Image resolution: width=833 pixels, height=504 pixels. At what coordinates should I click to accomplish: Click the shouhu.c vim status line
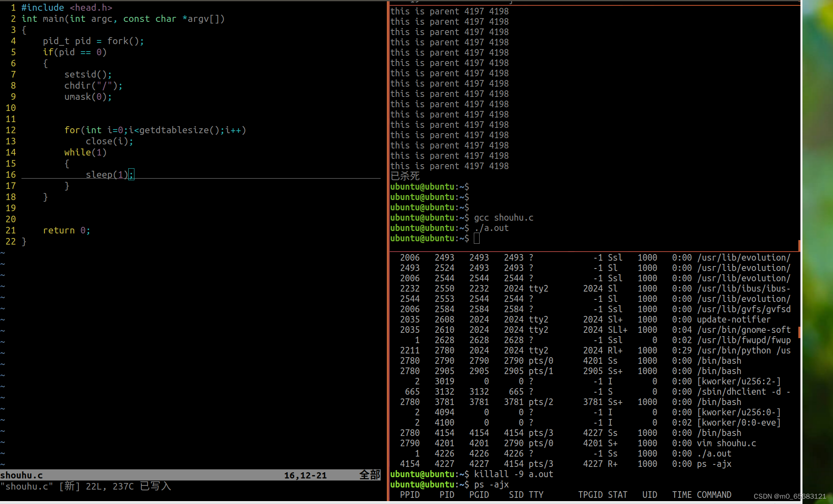point(21,475)
